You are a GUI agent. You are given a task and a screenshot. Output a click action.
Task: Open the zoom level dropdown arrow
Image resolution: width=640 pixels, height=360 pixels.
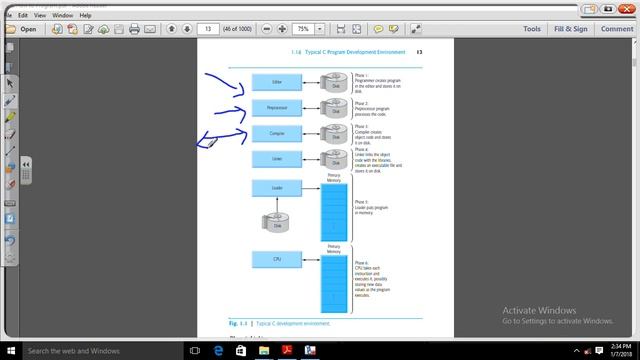point(320,29)
